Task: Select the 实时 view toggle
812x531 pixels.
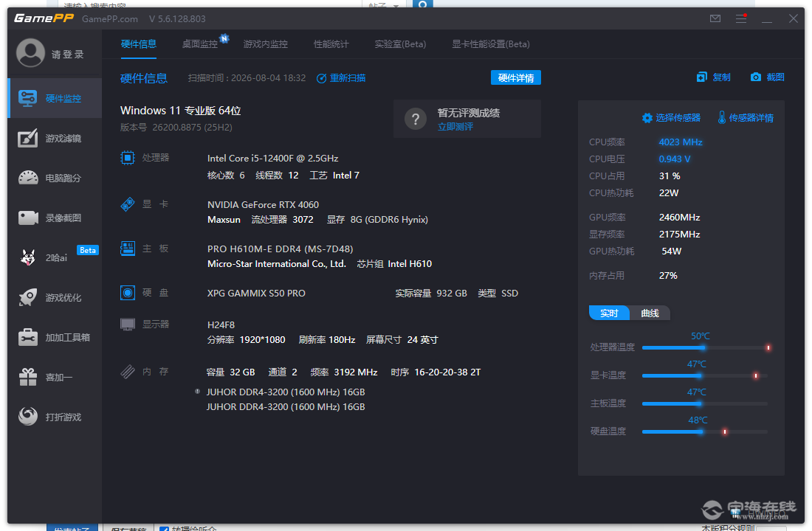Action: coord(609,313)
